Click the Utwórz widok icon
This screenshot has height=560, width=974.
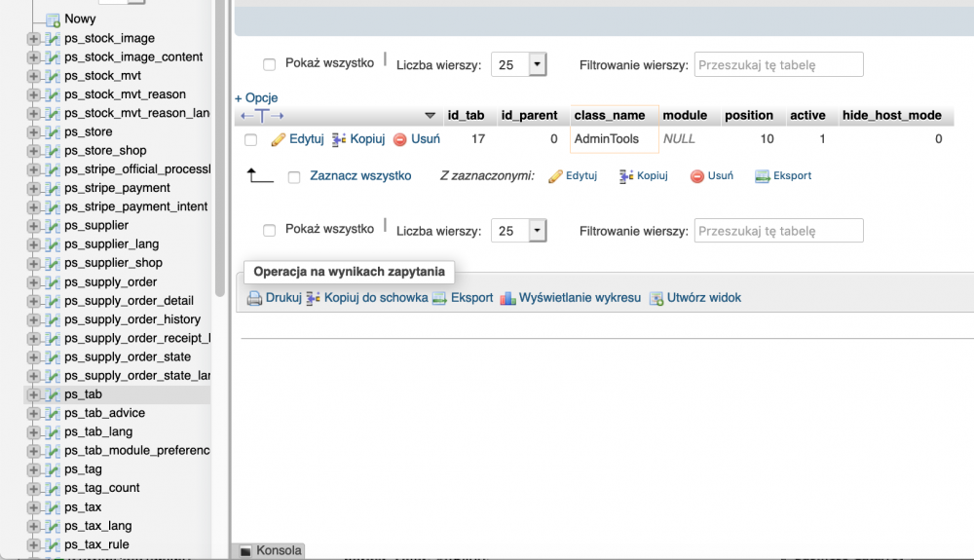pos(656,299)
